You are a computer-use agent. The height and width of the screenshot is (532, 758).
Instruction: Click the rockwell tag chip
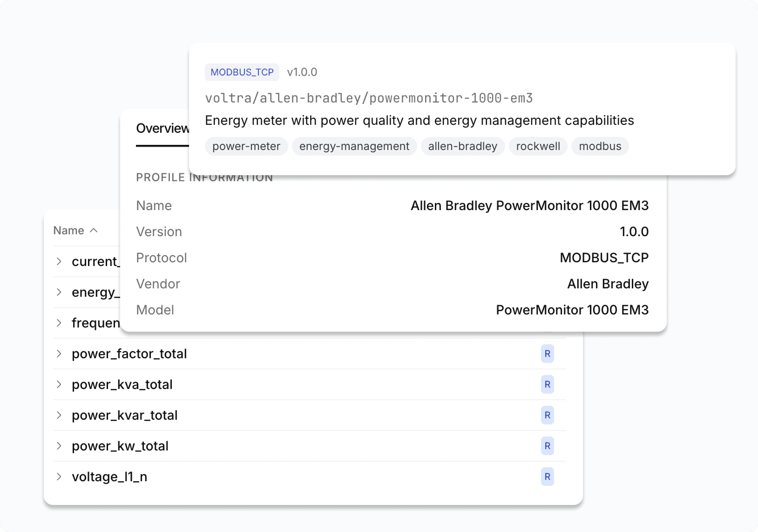tap(538, 146)
